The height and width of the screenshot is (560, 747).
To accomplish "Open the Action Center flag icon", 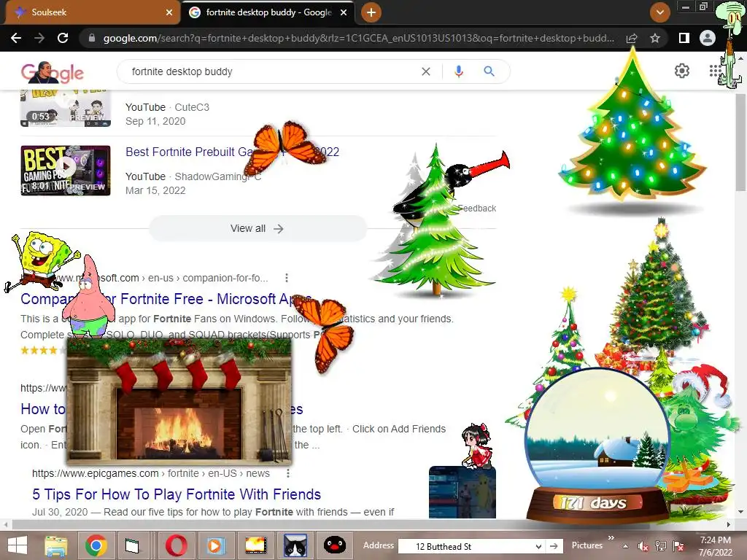I will click(678, 547).
